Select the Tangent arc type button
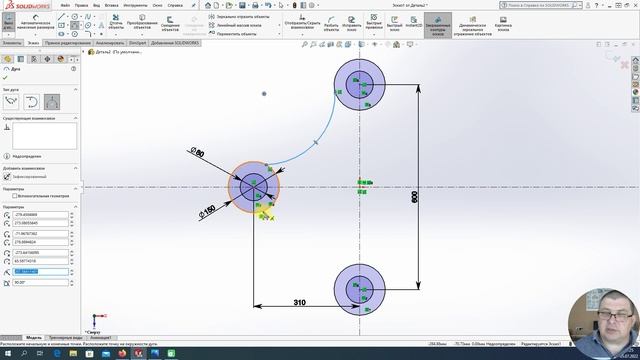This screenshot has width=640, height=360. click(x=31, y=102)
